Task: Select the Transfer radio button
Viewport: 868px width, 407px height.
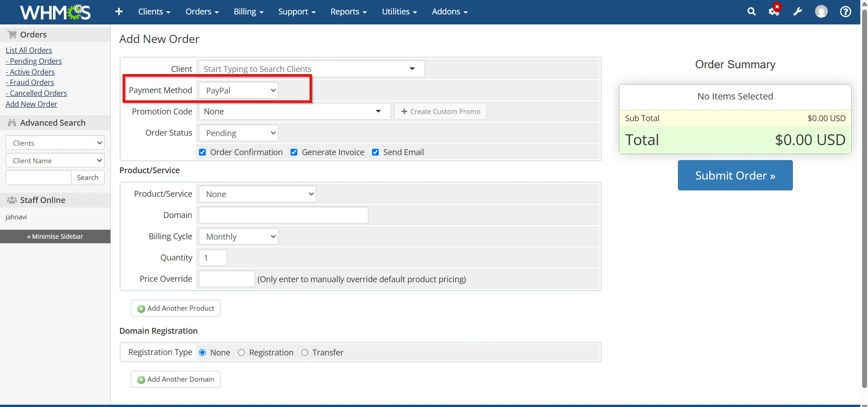Action: tap(305, 353)
